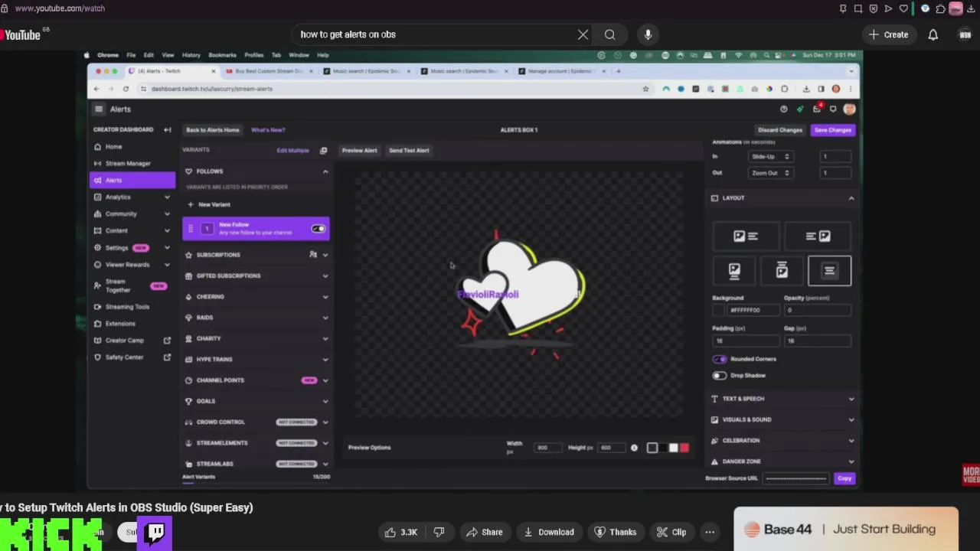Select text-above-image layout icon

click(x=782, y=271)
